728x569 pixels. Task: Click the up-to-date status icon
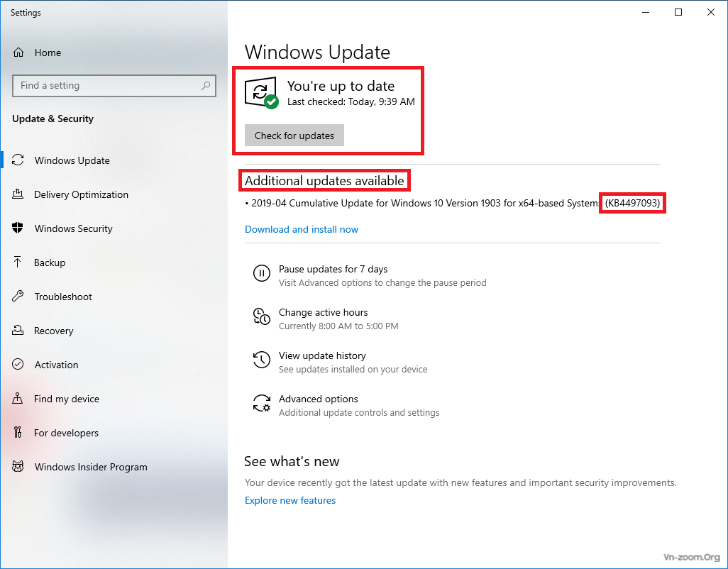coord(261,93)
